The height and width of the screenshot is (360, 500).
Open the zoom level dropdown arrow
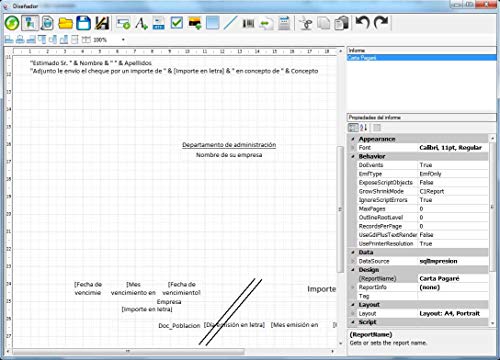pyautogui.click(x=123, y=40)
